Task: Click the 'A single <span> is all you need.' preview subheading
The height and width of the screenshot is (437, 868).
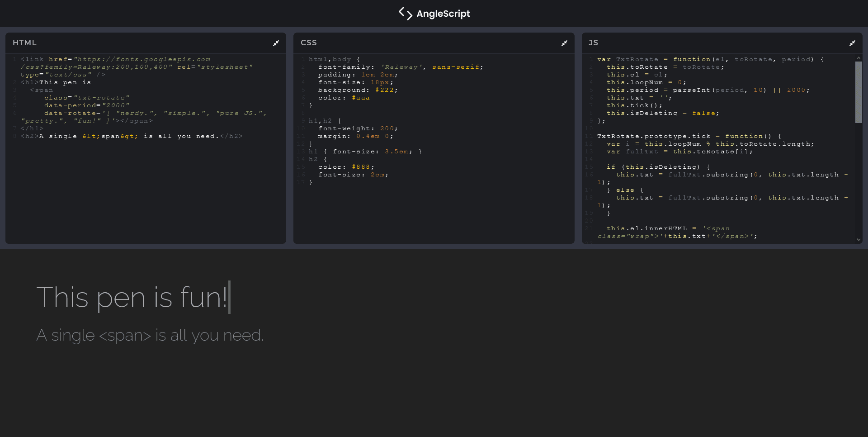Action: [150, 335]
